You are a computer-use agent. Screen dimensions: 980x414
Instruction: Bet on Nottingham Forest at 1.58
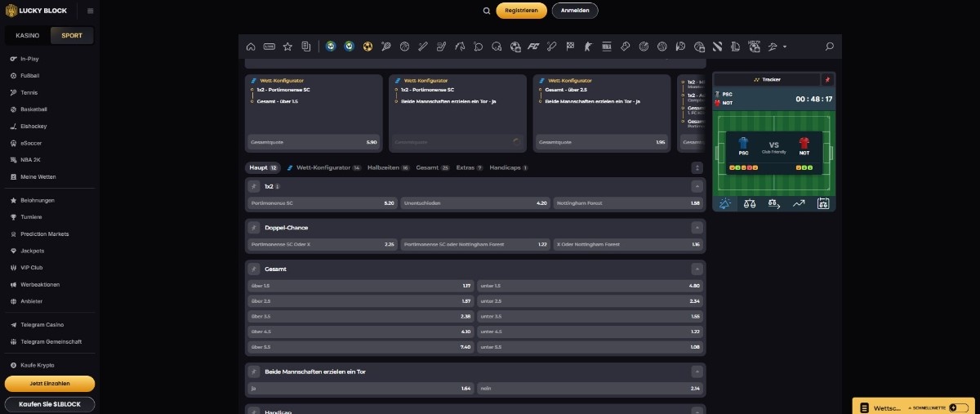tap(628, 203)
